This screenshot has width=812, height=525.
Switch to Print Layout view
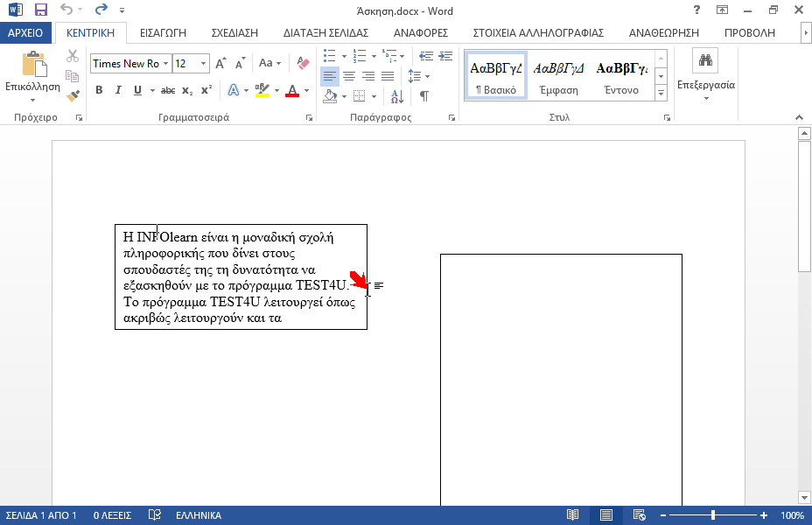click(606, 515)
